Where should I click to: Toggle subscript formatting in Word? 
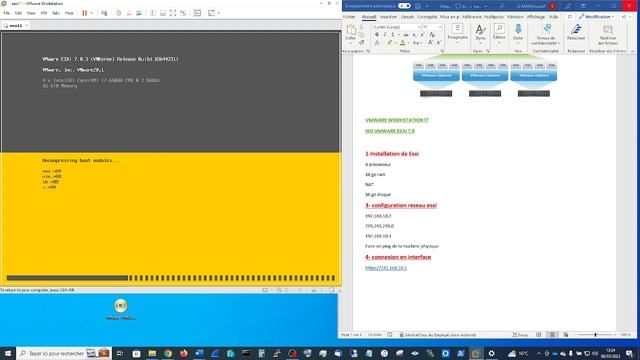click(x=414, y=35)
